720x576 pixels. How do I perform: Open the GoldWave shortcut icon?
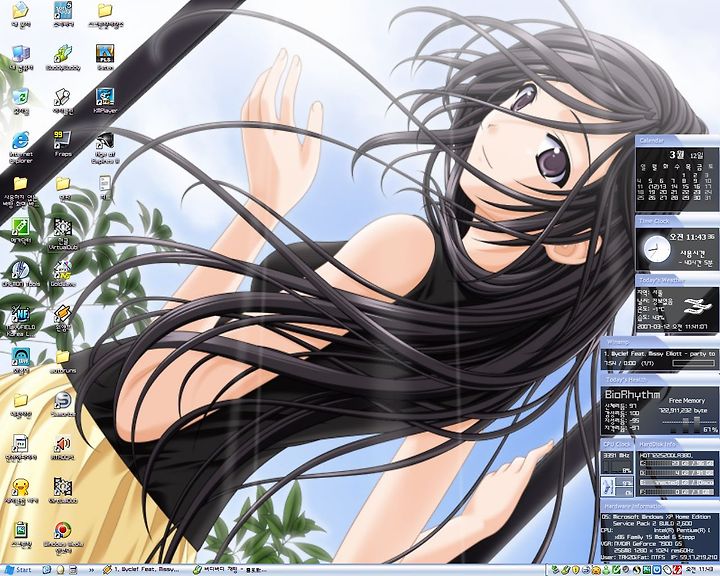coord(63,271)
